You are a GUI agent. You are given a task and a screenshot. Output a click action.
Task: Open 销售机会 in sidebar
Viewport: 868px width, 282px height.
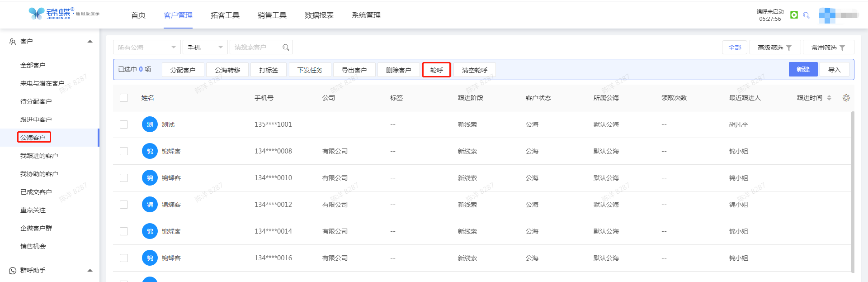[33, 246]
